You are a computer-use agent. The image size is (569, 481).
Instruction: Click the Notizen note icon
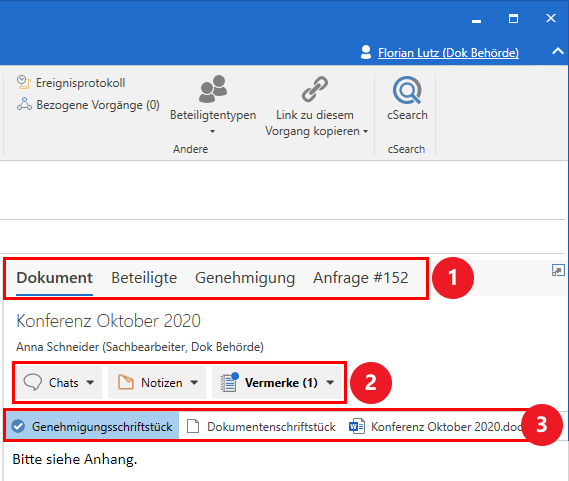tap(126, 383)
